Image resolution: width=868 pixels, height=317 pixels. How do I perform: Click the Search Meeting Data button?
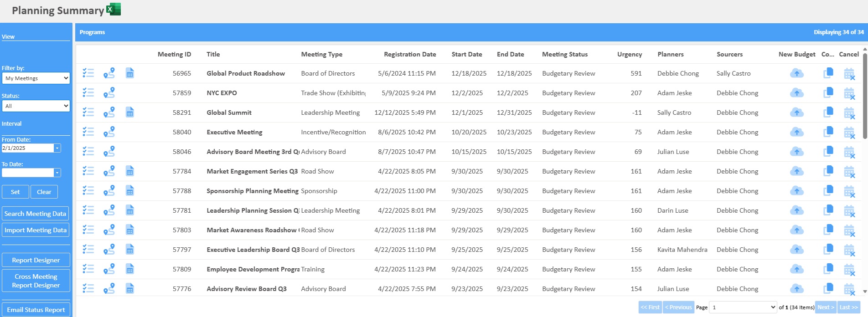click(x=36, y=214)
